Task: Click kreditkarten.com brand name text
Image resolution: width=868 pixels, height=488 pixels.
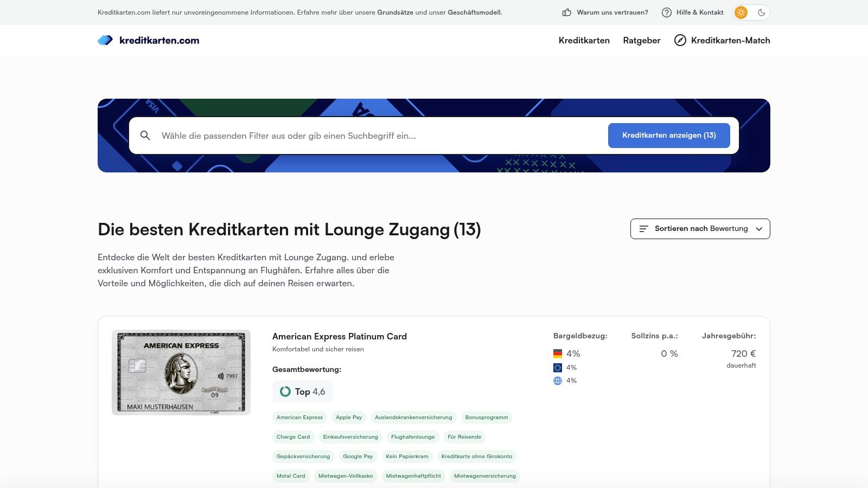Action: point(159,40)
